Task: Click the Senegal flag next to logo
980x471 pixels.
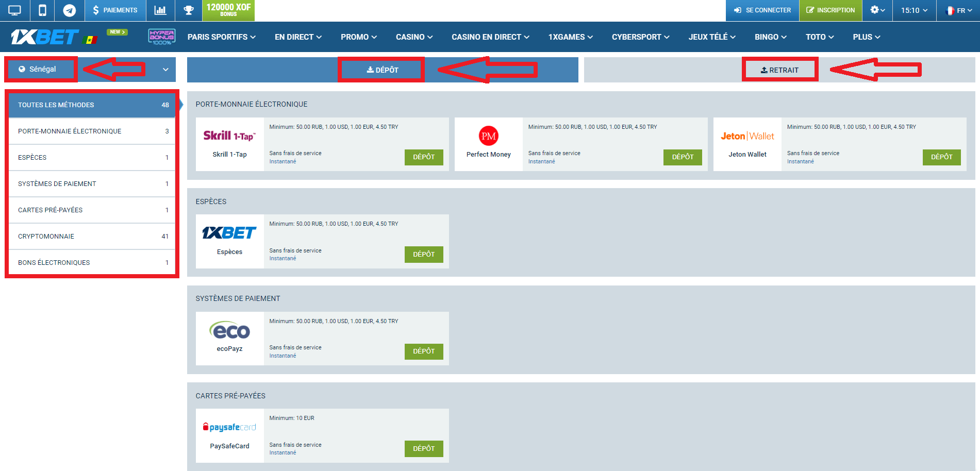Action: coord(90,40)
